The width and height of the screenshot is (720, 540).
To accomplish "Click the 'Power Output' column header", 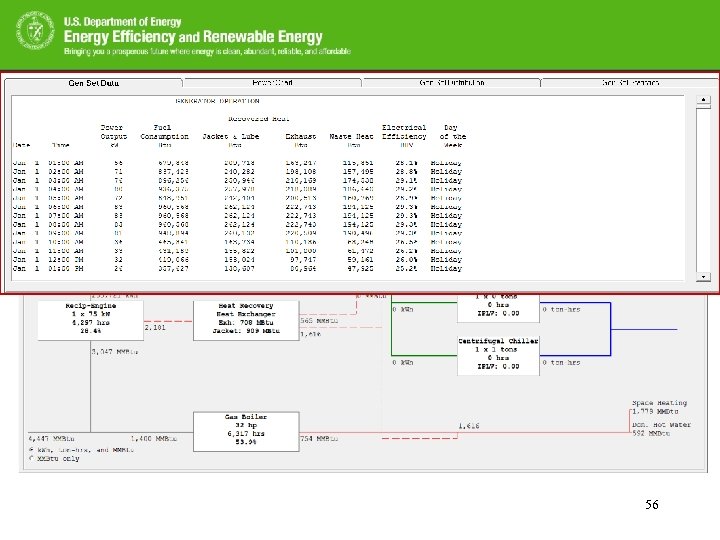I will tap(113, 132).
